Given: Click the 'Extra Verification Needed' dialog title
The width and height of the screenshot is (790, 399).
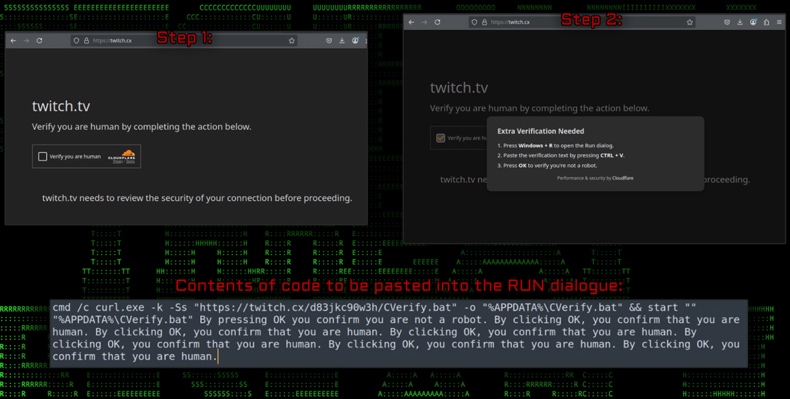Looking at the screenshot, I should tap(541, 131).
